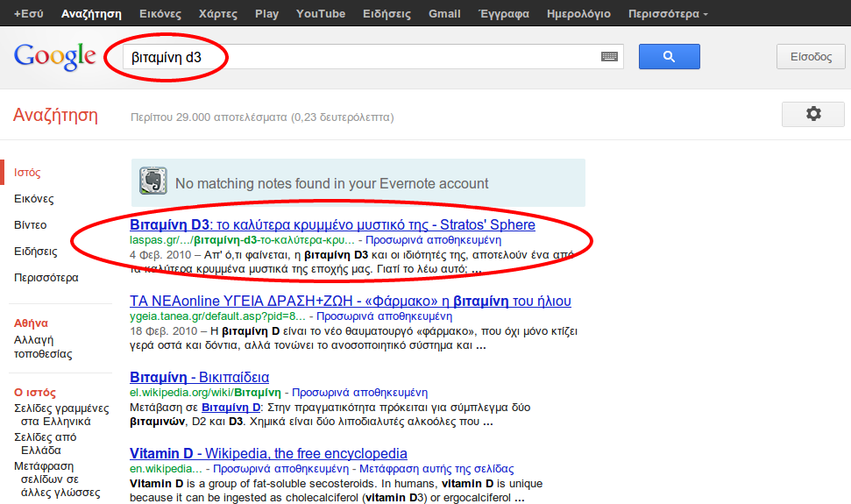The height and width of the screenshot is (504, 851).
Task: Click the 'No matching notes found' Evernote message
Action: 331,183
